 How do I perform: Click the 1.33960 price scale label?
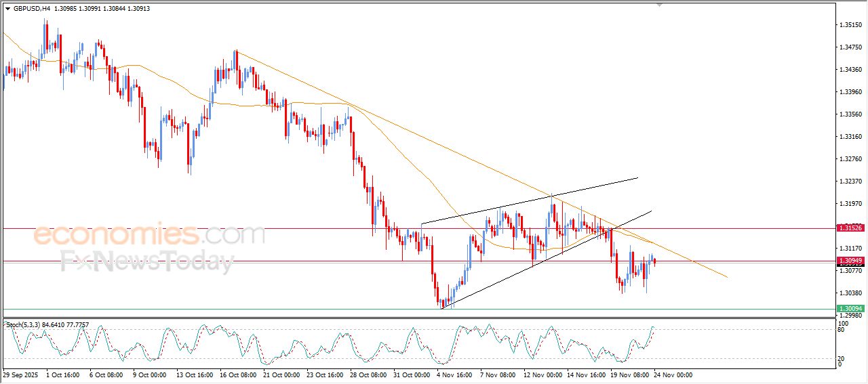(x=850, y=92)
